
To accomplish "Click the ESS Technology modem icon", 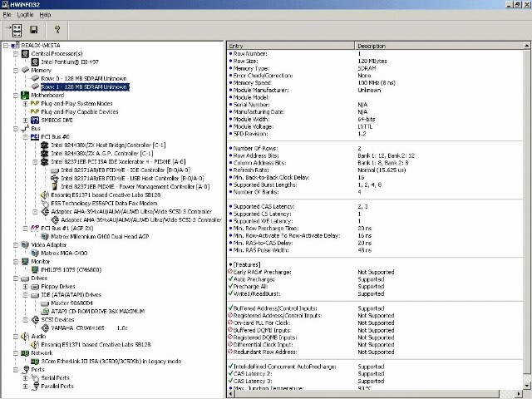I will (x=45, y=203).
